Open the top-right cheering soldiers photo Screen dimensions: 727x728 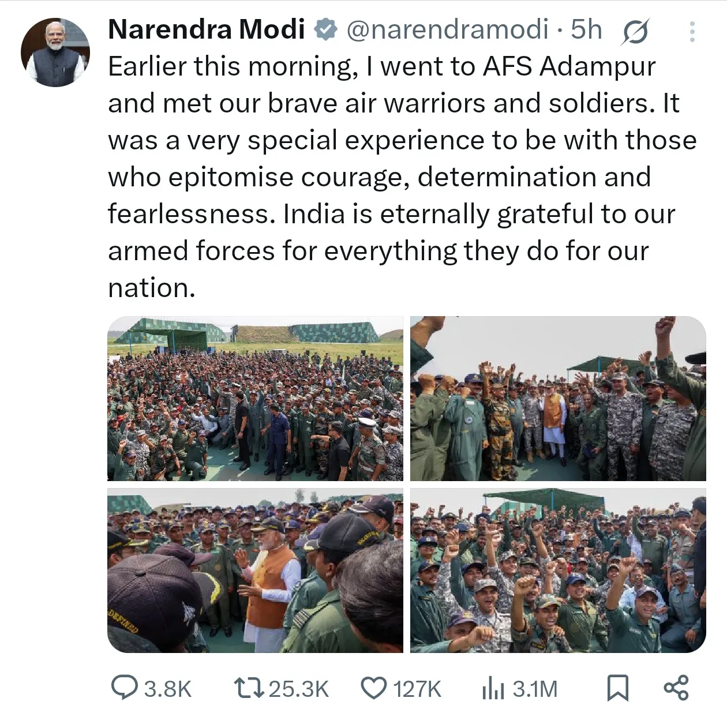point(558,399)
